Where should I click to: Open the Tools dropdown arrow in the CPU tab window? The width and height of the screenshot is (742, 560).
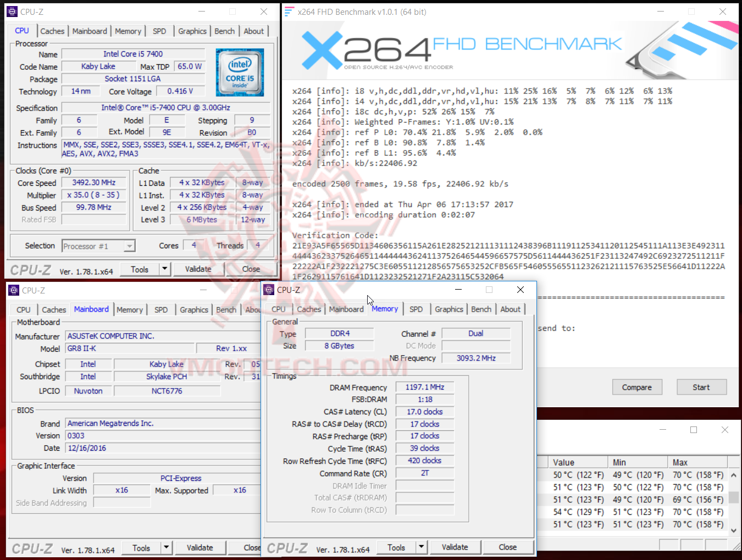click(x=164, y=269)
